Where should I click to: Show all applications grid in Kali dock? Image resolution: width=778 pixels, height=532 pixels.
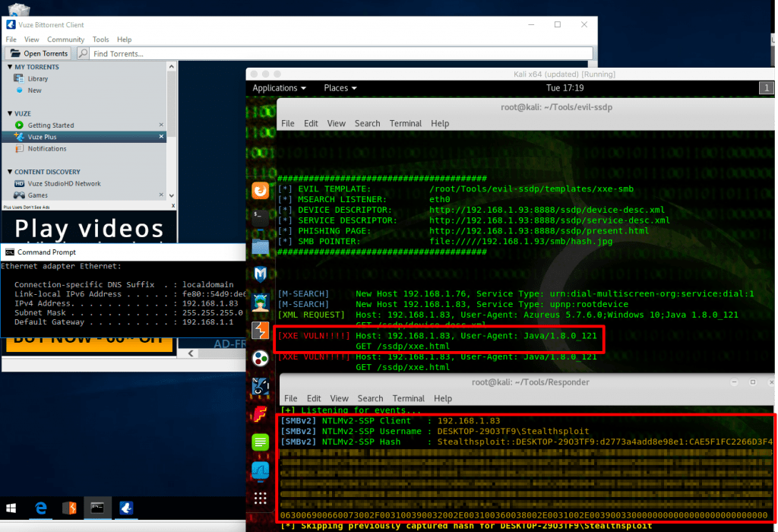[261, 499]
